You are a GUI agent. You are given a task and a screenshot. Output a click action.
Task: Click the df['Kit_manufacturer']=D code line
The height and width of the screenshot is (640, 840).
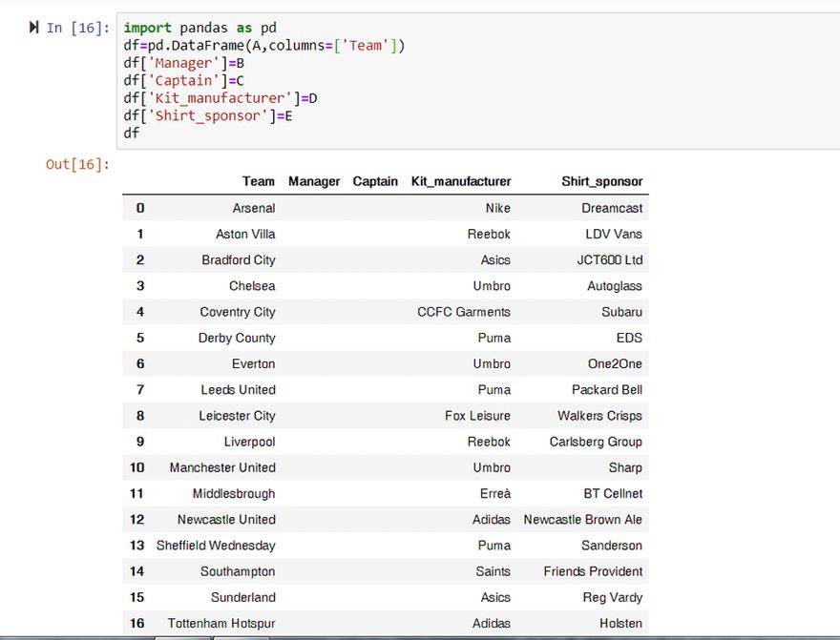click(x=220, y=98)
